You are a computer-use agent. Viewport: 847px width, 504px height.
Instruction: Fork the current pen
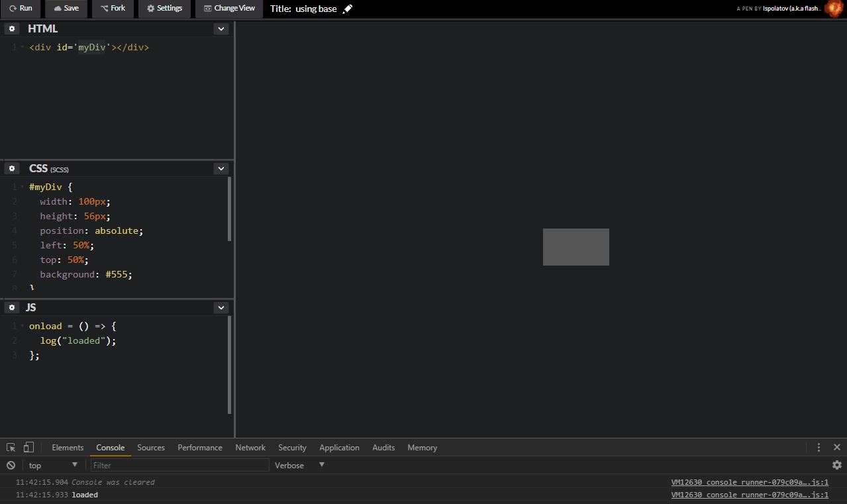pyautogui.click(x=113, y=9)
